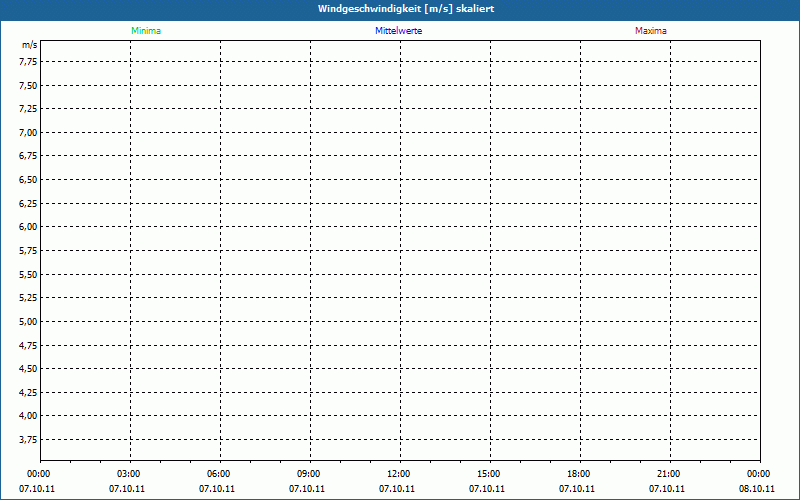Click the y-axis value '7,50'

pos(28,86)
